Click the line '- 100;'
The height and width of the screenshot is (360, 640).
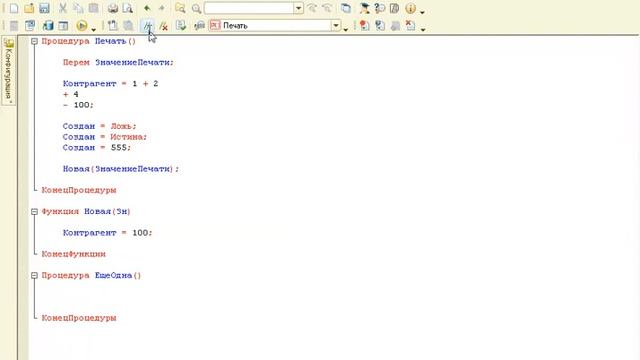point(78,105)
